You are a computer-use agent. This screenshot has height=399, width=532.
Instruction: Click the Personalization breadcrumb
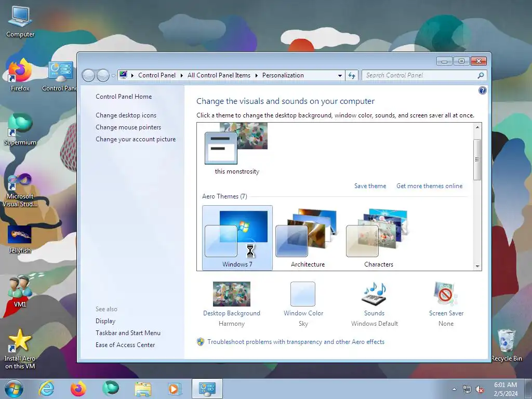(x=283, y=75)
